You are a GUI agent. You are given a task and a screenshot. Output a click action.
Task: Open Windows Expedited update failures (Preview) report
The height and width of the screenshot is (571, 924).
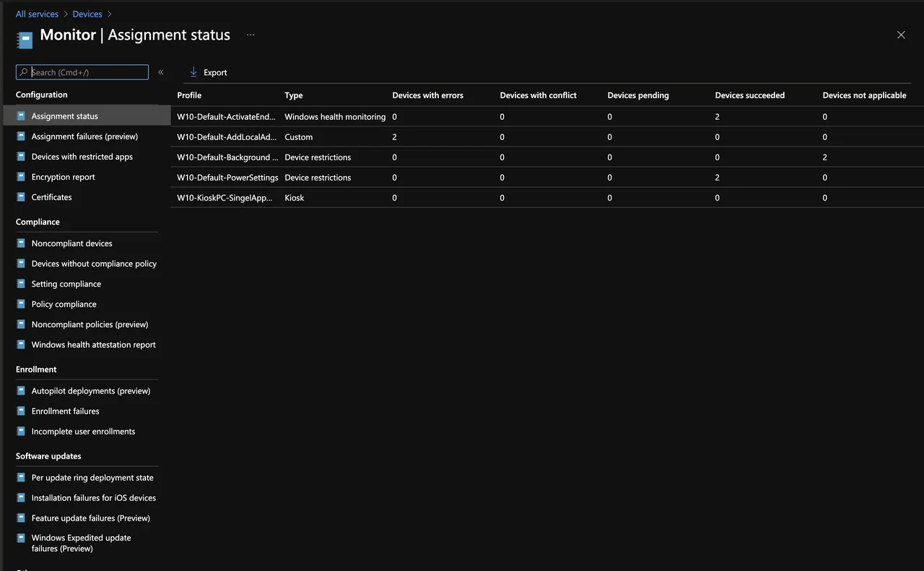[82, 543]
